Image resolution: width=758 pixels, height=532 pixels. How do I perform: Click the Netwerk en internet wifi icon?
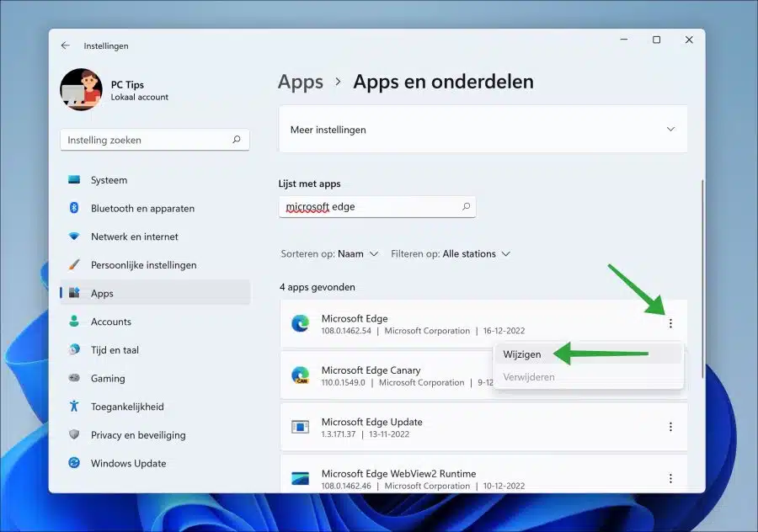(x=74, y=237)
